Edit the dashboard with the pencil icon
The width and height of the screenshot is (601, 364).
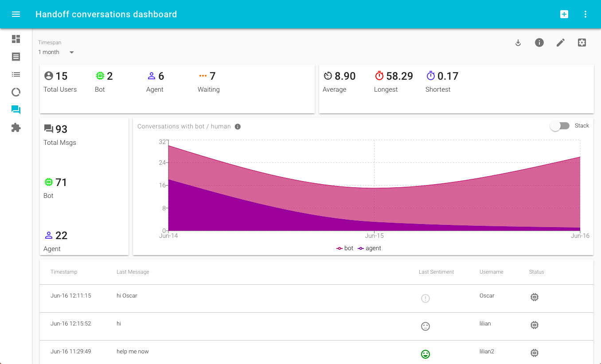[560, 43]
